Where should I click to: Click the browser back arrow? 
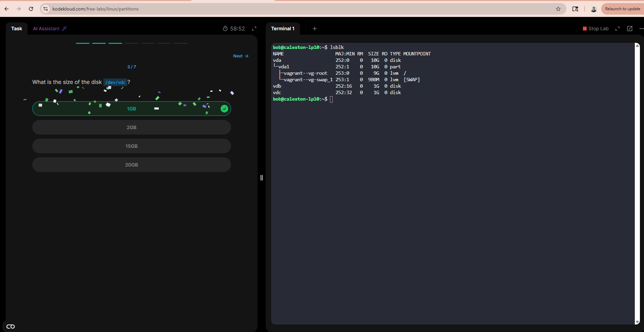coord(7,9)
